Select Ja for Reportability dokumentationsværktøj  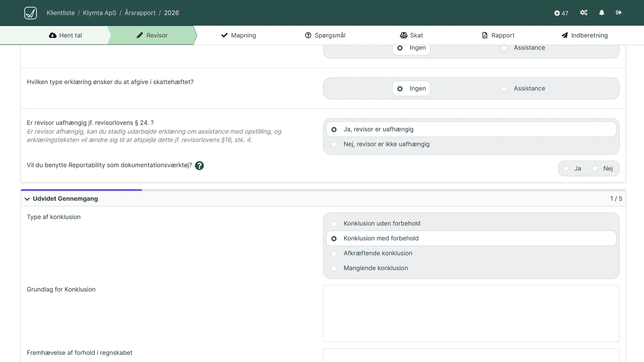point(573,169)
